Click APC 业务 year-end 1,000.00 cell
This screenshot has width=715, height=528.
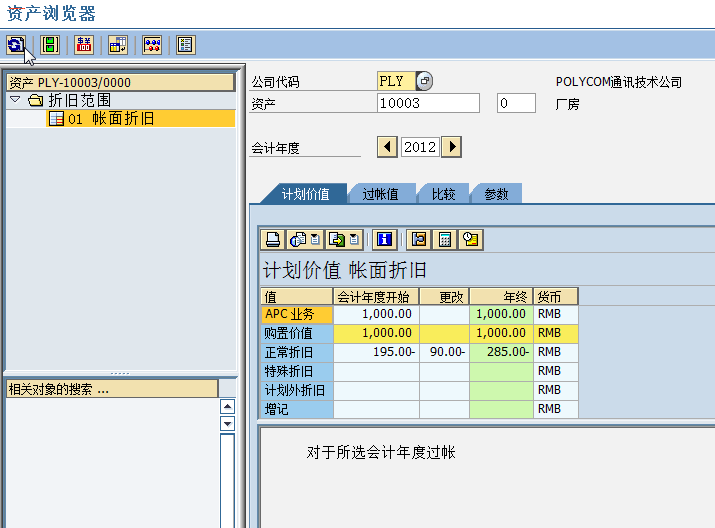[x=501, y=314]
